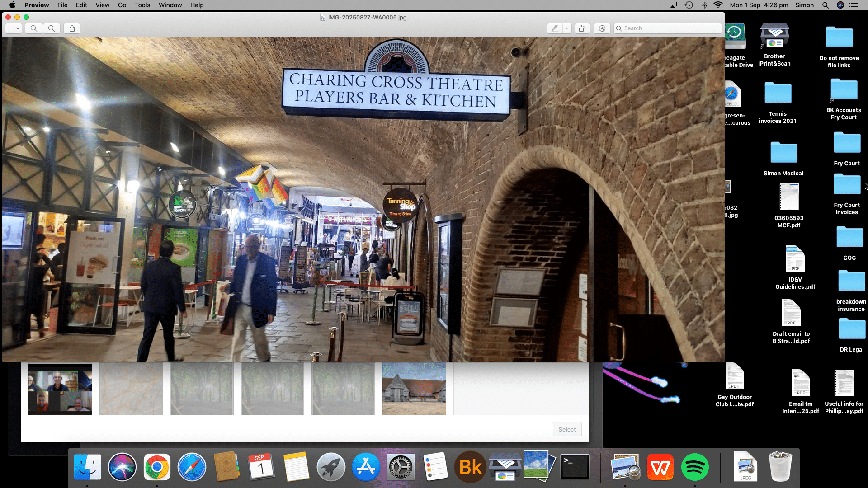The height and width of the screenshot is (488, 868).
Task: Rotate the image with the Rotate button
Action: click(582, 28)
